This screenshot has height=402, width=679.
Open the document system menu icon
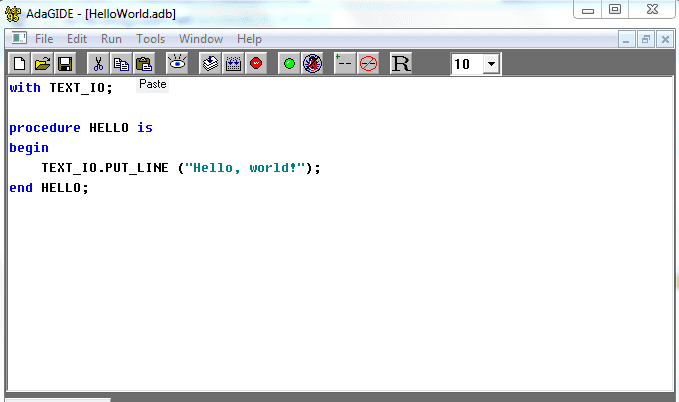(x=19, y=39)
